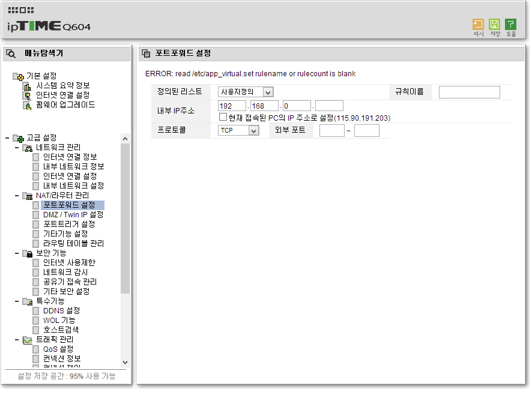Open 인터넷 사용제한 menu item

[x=69, y=263]
